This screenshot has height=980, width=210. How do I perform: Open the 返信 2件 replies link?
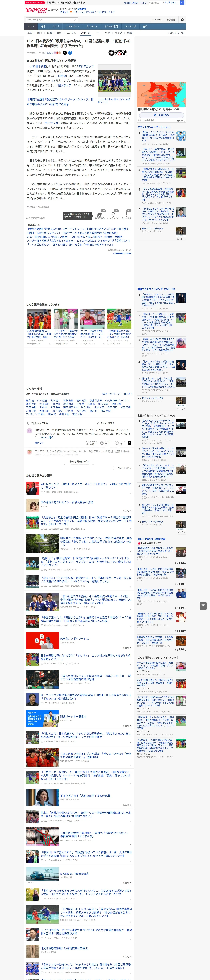click(39, 443)
